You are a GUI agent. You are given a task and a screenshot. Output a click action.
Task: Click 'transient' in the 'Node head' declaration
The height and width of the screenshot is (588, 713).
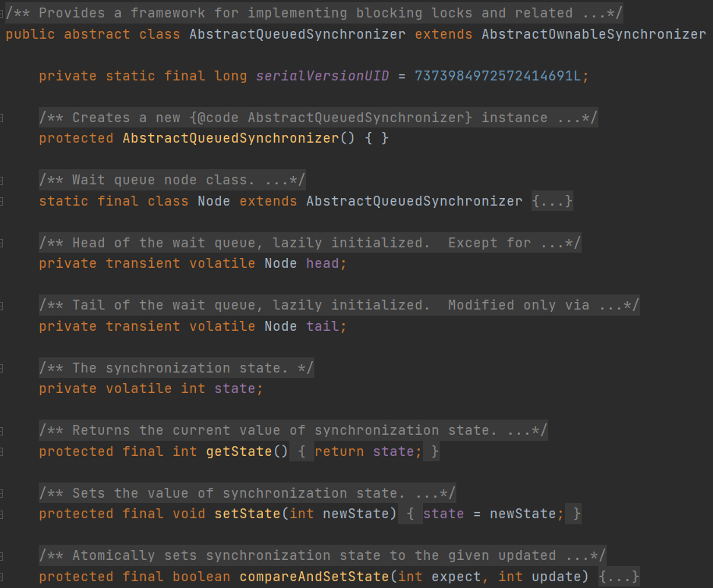[143, 263]
